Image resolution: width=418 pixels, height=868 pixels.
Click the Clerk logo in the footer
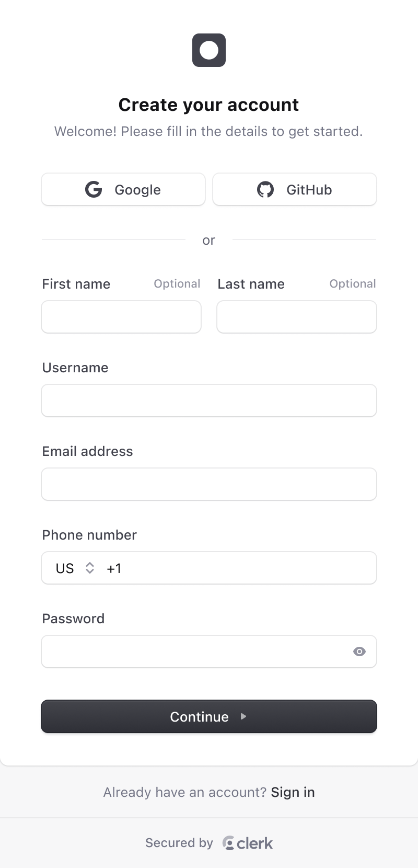247,842
